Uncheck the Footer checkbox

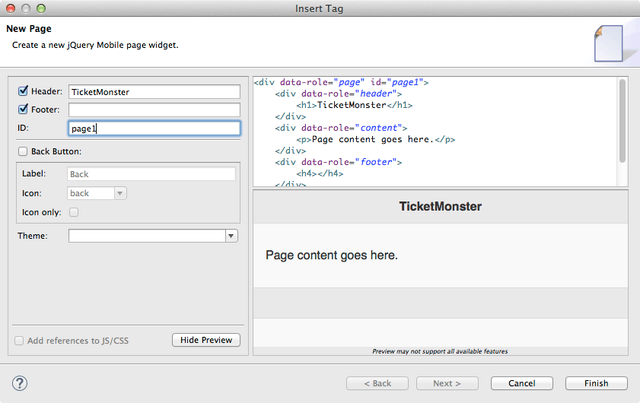point(23,110)
